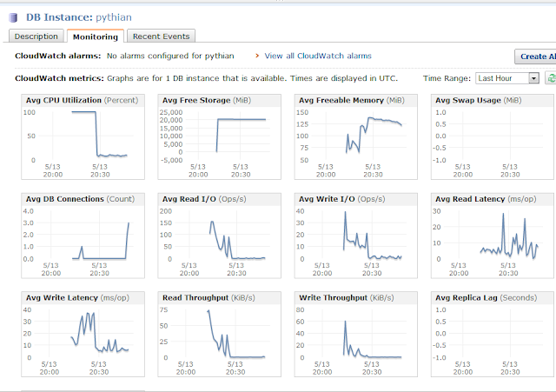This screenshot has height=392, width=556.
Task: Click red arrow beside View all CloudWatch alarms
Action: click(x=256, y=56)
